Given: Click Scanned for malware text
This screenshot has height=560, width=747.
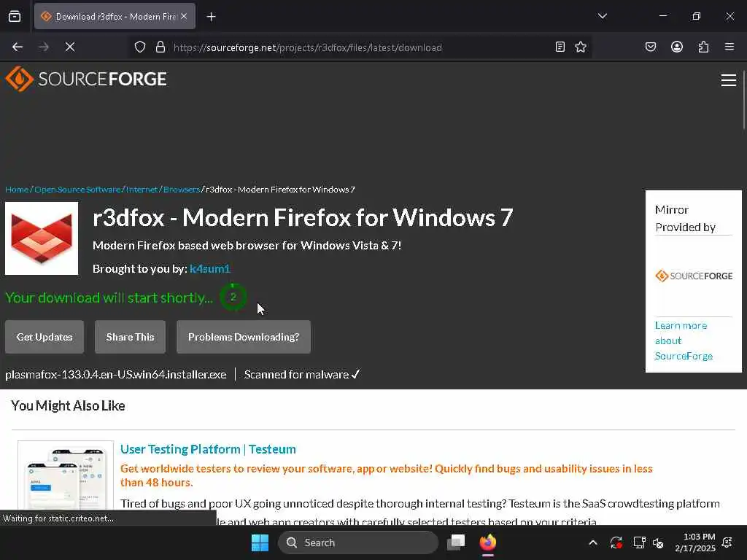Looking at the screenshot, I should 302,375.
